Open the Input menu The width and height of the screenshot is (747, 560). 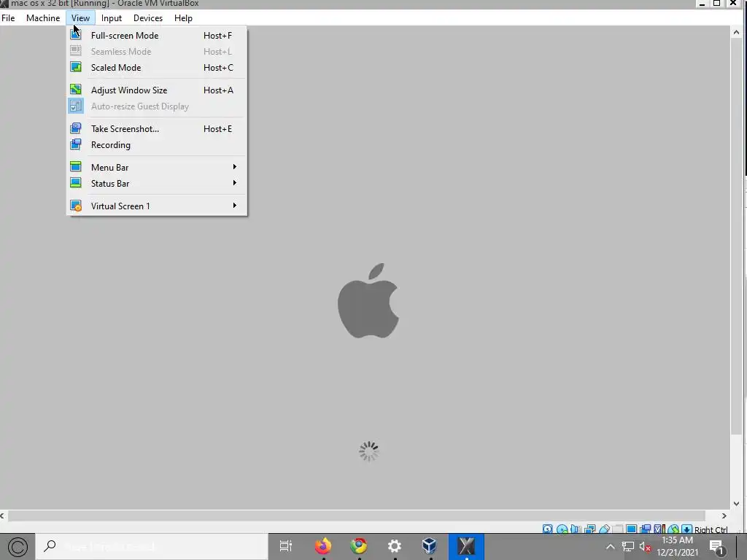pos(112,18)
